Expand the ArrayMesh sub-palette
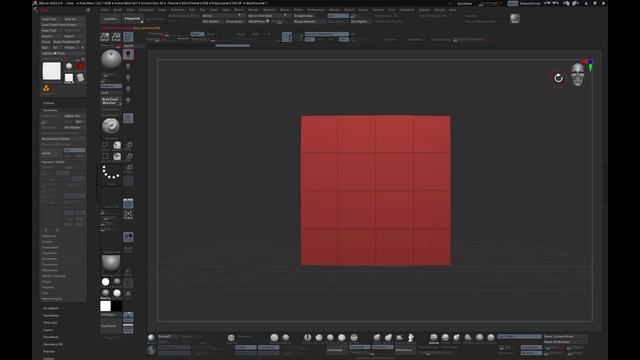This screenshot has height=360, width=640. point(51,308)
